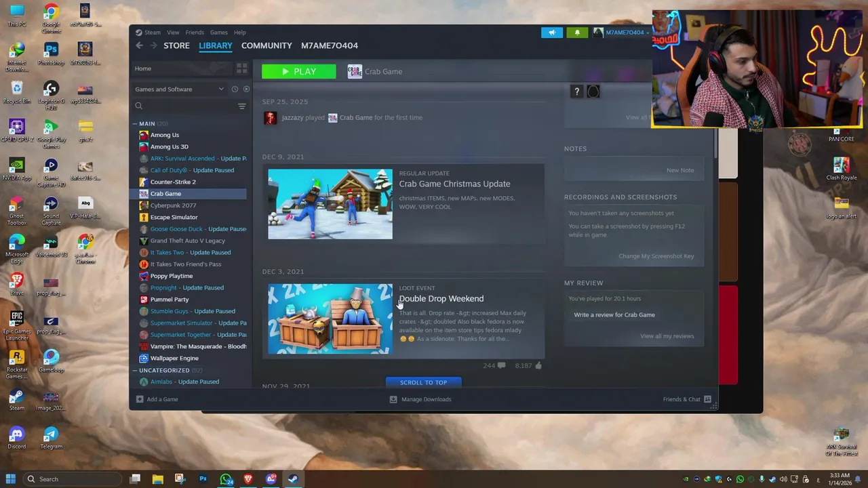Screen dimensions: 868x488
Task: Open Double Drop Weekend event thumbnail
Action: pos(330,319)
